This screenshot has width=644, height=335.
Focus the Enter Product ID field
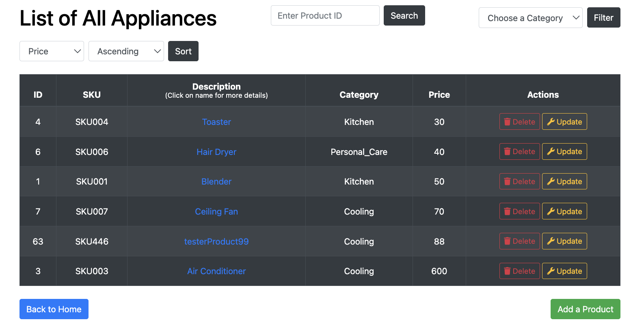click(x=325, y=15)
